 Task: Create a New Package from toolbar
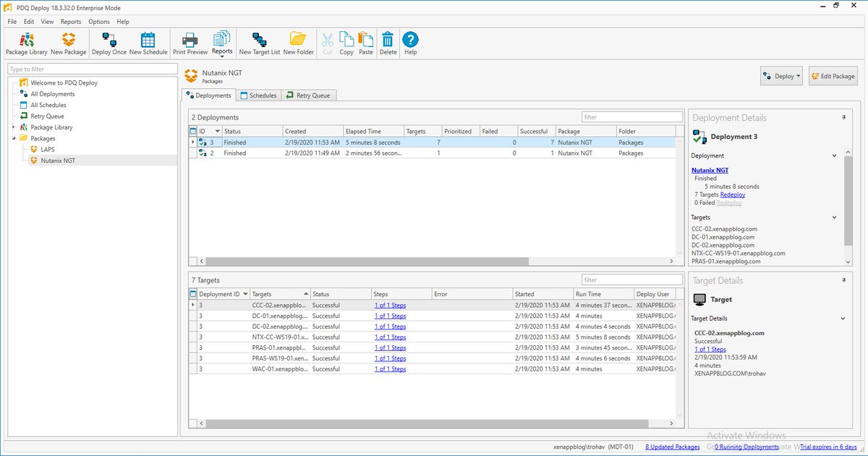pos(68,43)
